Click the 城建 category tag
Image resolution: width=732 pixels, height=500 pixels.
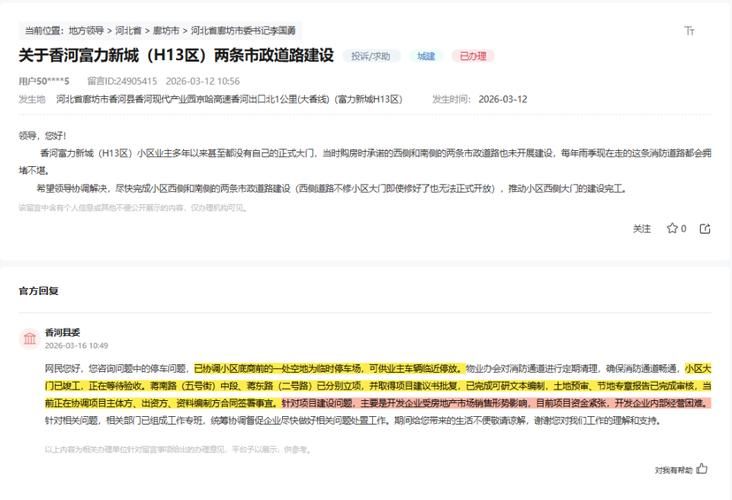coord(426,56)
